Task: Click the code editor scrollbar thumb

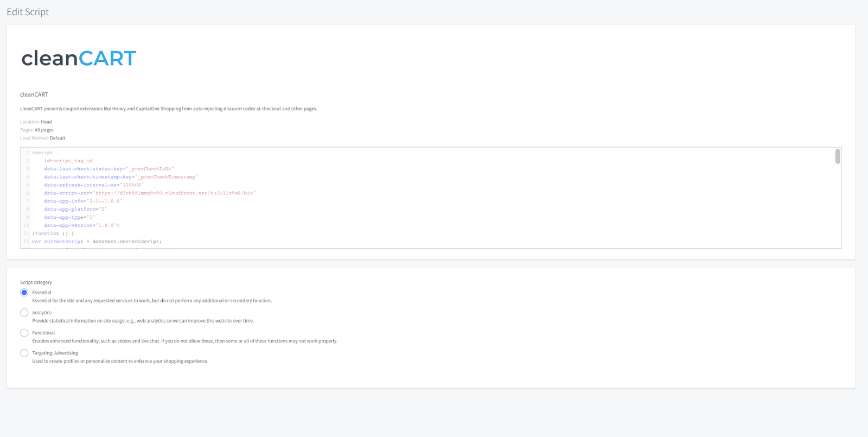Action: tap(838, 156)
